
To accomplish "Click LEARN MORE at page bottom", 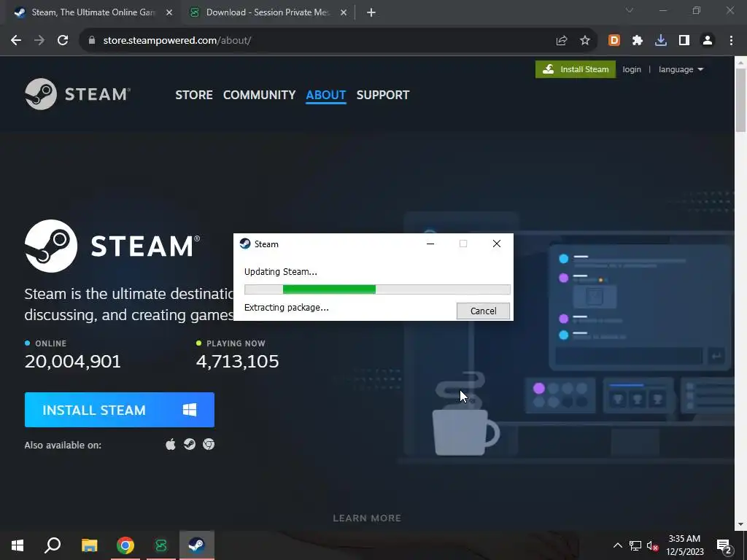I will coord(367,518).
